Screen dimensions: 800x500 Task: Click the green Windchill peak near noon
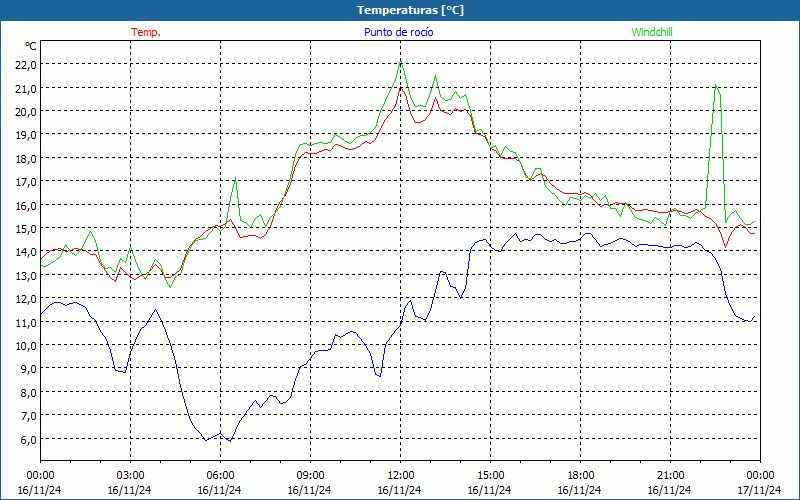point(401,62)
